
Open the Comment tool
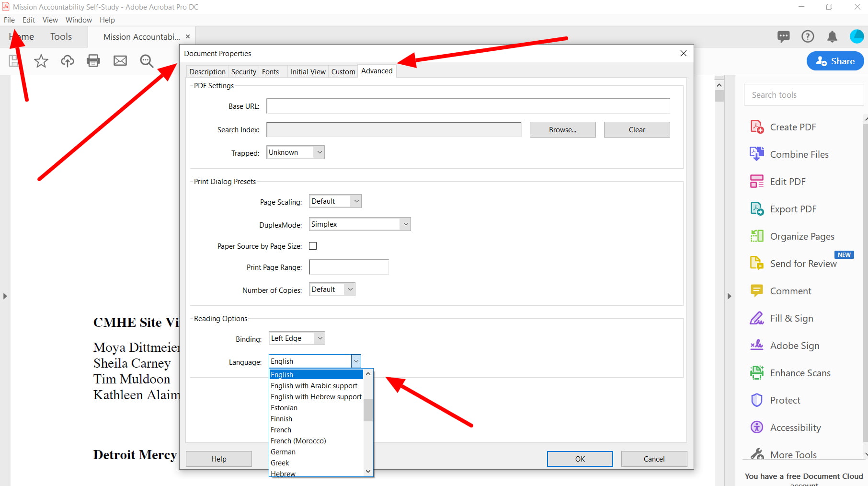(x=781, y=291)
